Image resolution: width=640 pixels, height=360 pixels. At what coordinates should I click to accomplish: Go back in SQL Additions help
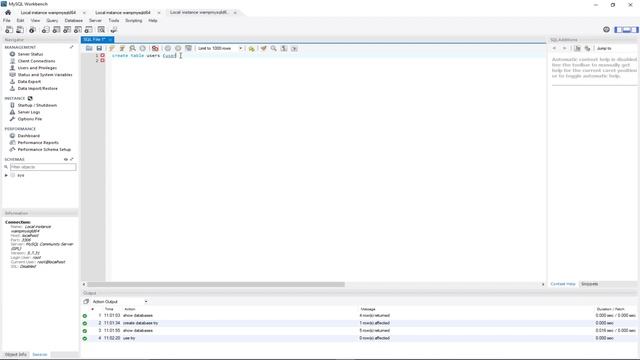click(x=554, y=48)
